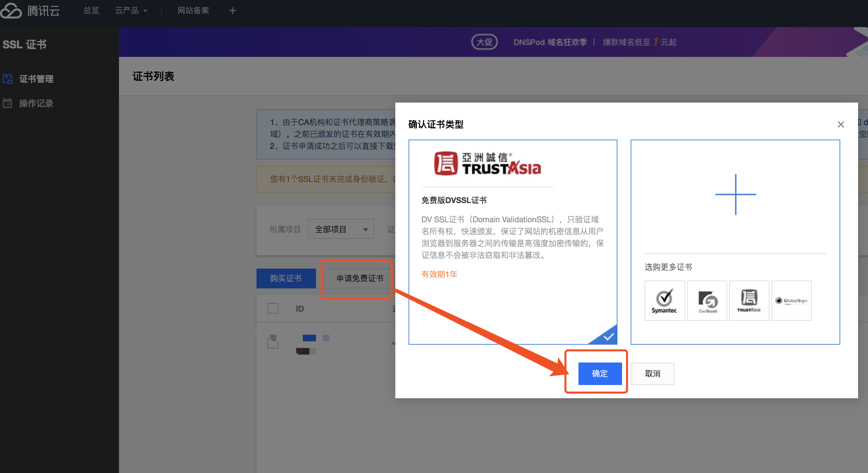Click the 取消 button
Image resolution: width=868 pixels, height=473 pixels.
coord(652,373)
